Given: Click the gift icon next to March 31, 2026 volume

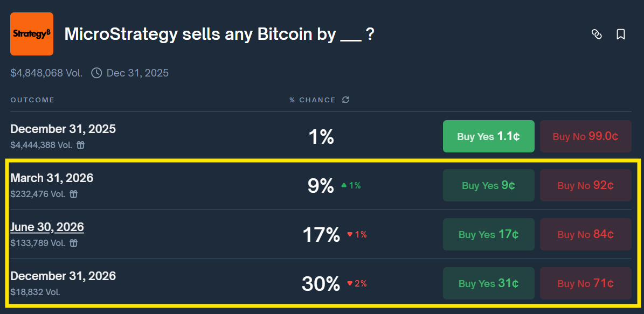Looking at the screenshot, I should point(73,194).
